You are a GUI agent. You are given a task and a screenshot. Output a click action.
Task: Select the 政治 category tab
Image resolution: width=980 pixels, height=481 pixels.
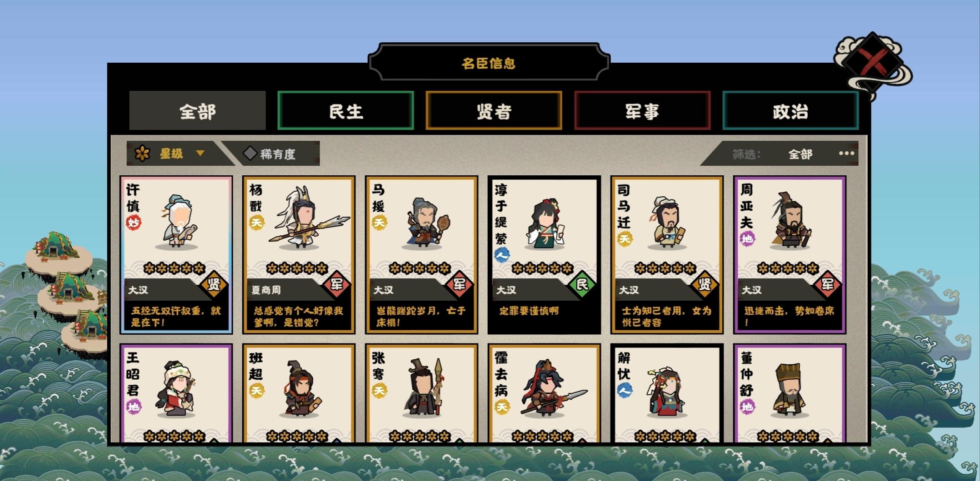790,111
